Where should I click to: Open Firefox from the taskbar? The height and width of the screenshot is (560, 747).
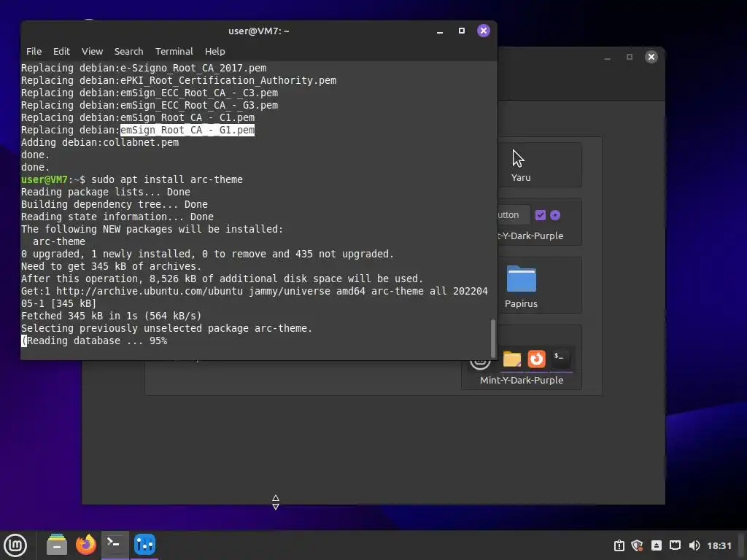coord(86,545)
